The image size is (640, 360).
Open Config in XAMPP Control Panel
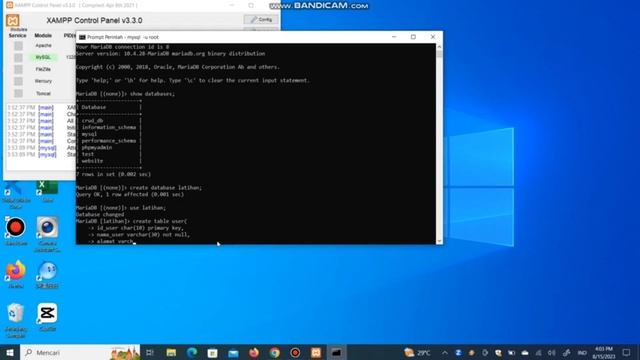pos(261,20)
